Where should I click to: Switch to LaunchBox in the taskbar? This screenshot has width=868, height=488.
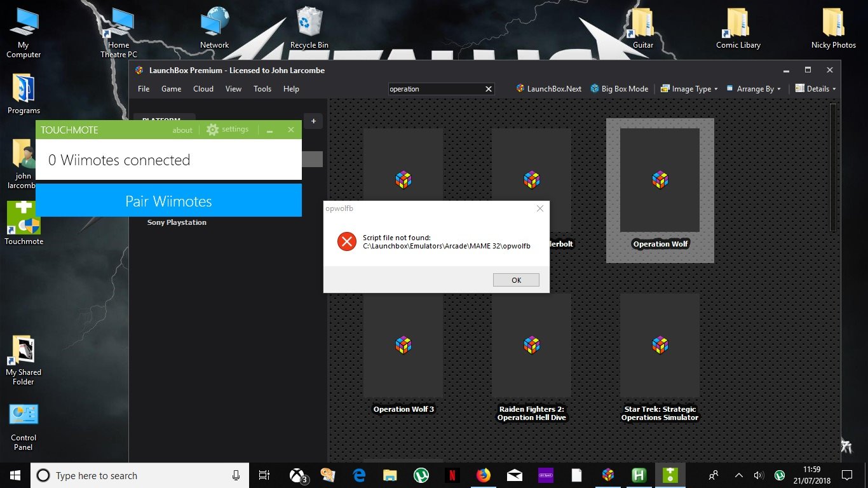pyautogui.click(x=608, y=475)
